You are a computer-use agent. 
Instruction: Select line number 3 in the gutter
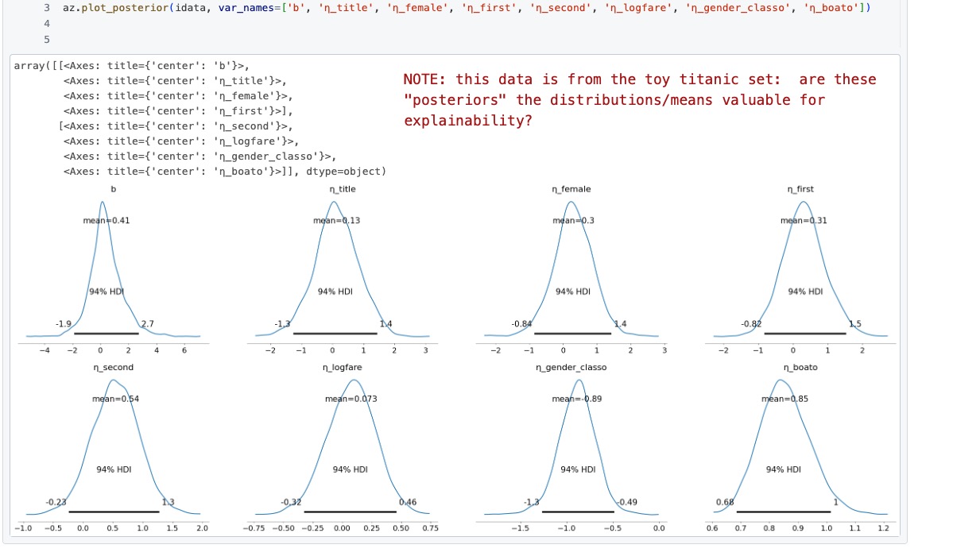(x=47, y=8)
